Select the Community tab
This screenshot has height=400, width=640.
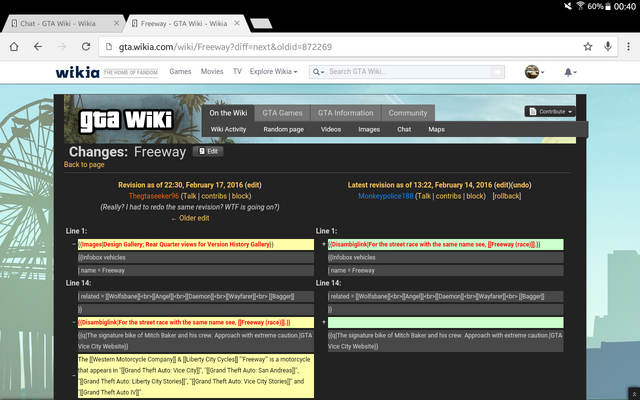[x=408, y=113]
